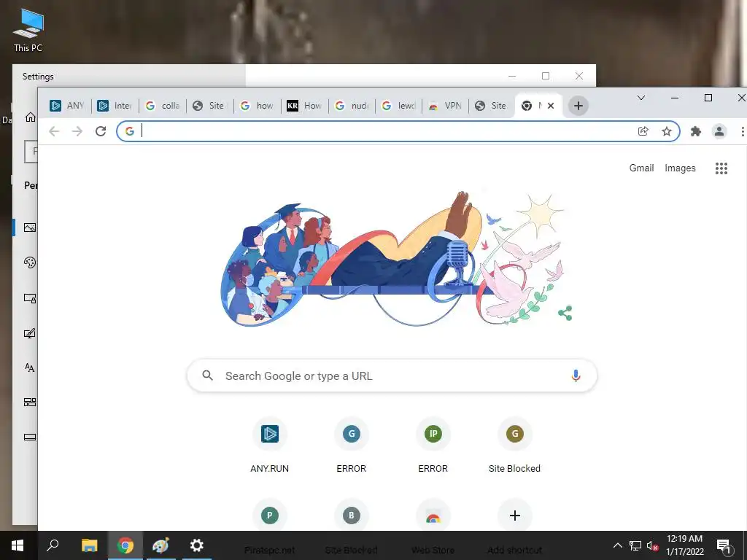Open the Piratepc.net shortcut with P icon
Image resolution: width=747 pixels, height=560 pixels.
(270, 516)
